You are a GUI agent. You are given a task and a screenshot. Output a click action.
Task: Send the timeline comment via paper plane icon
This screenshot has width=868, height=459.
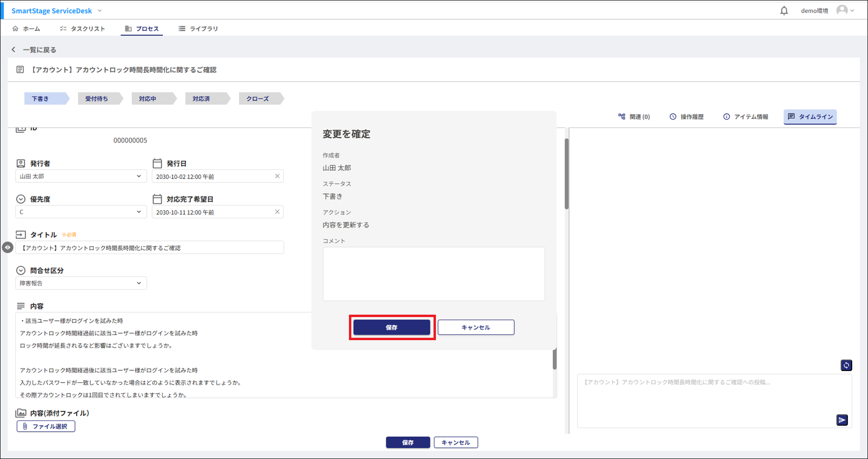coord(842,420)
